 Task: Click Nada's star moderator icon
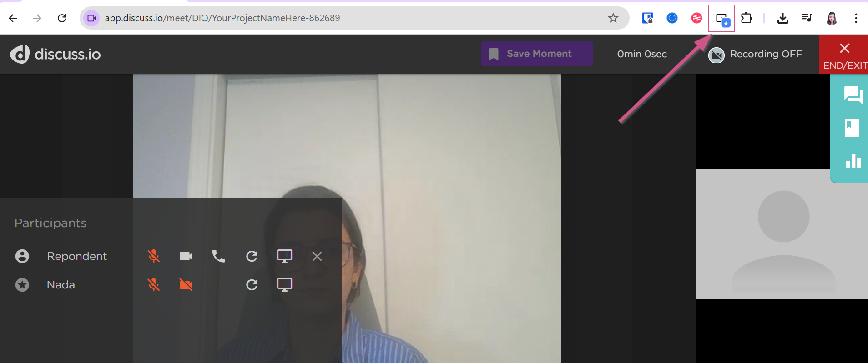tap(22, 285)
